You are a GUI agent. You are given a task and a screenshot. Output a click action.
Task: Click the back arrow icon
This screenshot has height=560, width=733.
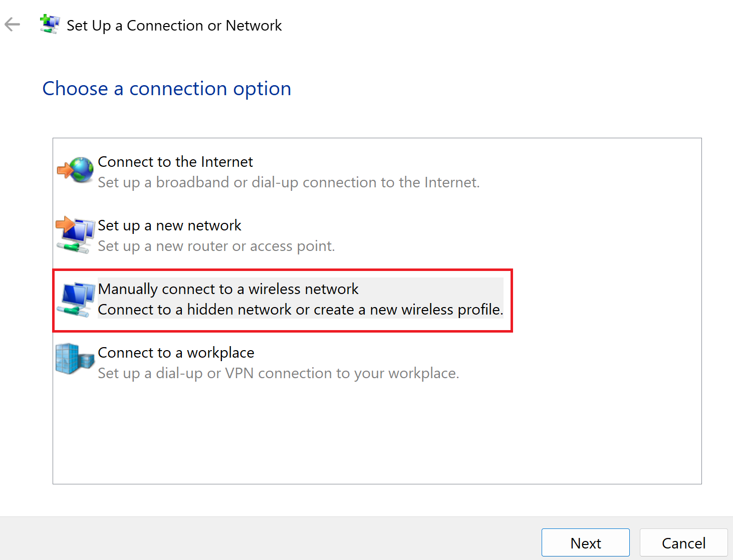[x=13, y=25]
